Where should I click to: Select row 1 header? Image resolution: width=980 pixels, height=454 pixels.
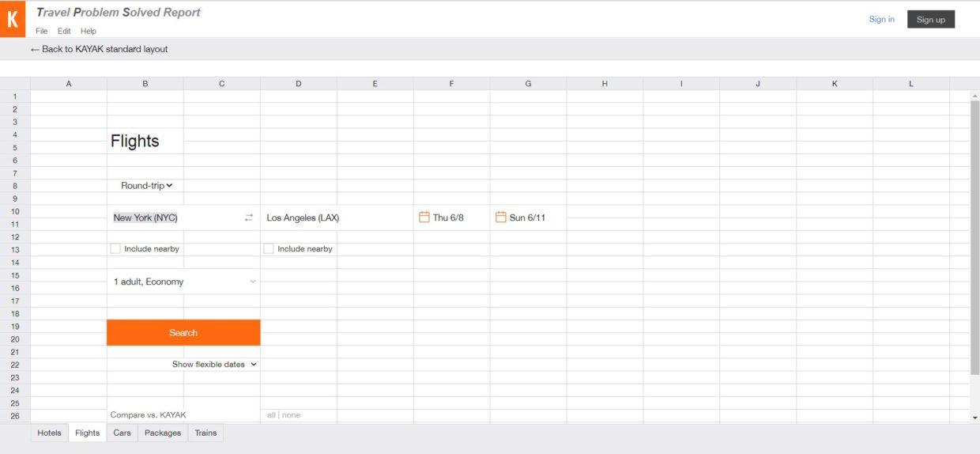pyautogui.click(x=15, y=96)
